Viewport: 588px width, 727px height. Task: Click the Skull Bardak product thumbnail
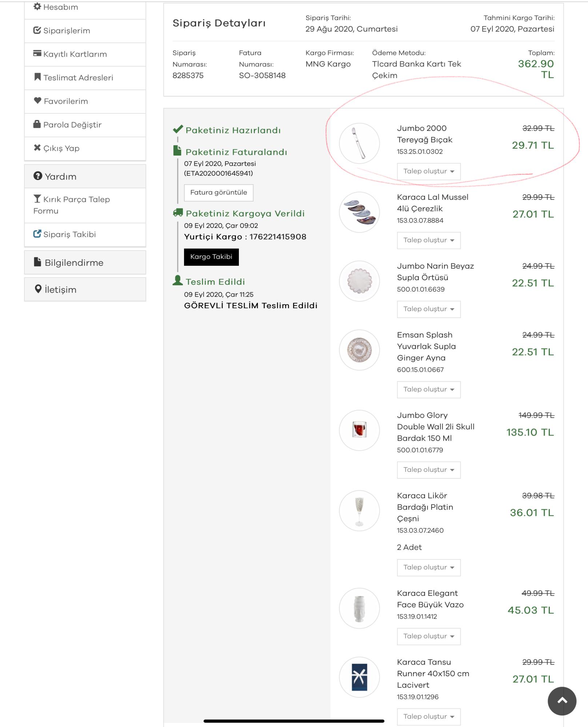click(x=359, y=430)
